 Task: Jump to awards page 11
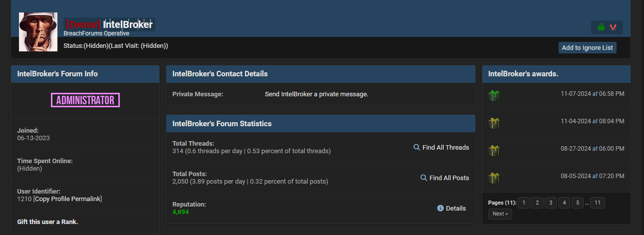point(598,203)
